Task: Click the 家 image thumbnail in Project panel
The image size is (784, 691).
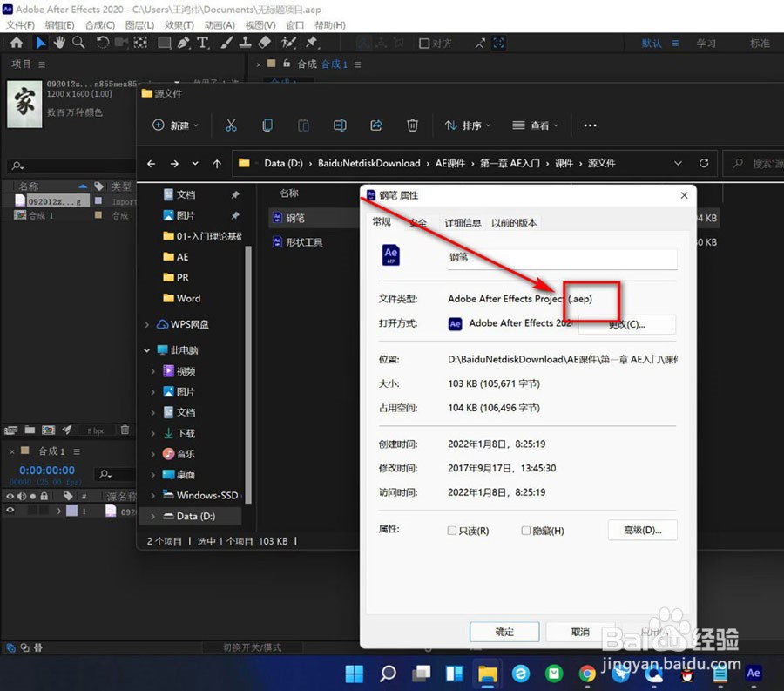Action: tap(24, 104)
